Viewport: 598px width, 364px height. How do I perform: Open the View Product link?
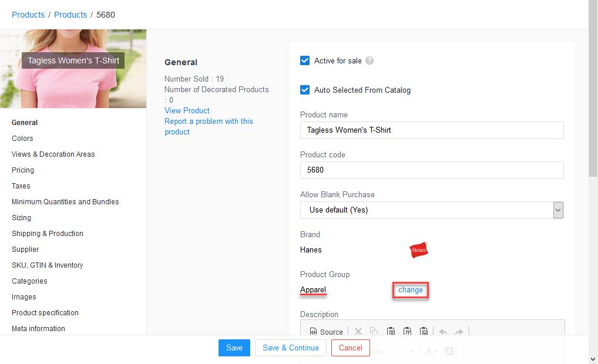coord(187,110)
